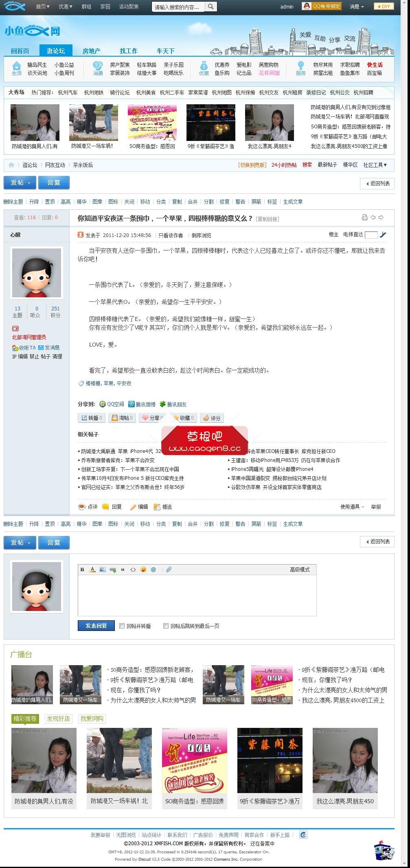Select the 发现好店 tab
Viewport: 410px width, 868px height.
(58, 719)
